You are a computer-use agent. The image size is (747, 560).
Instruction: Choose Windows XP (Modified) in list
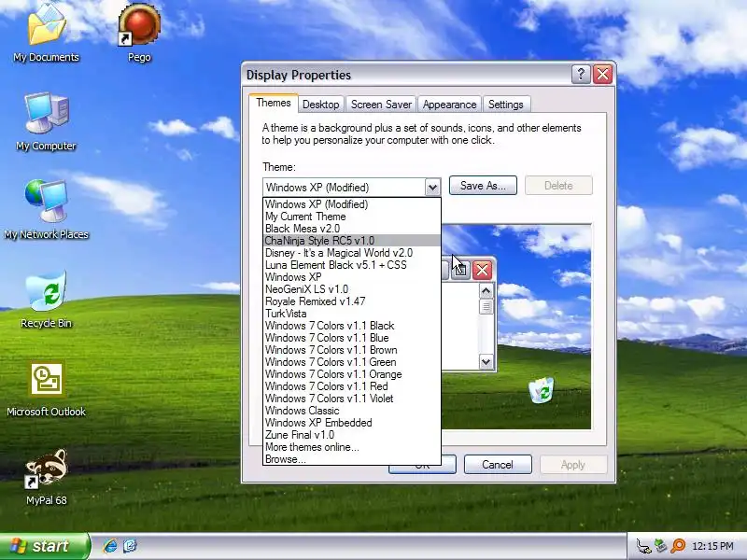click(352, 204)
